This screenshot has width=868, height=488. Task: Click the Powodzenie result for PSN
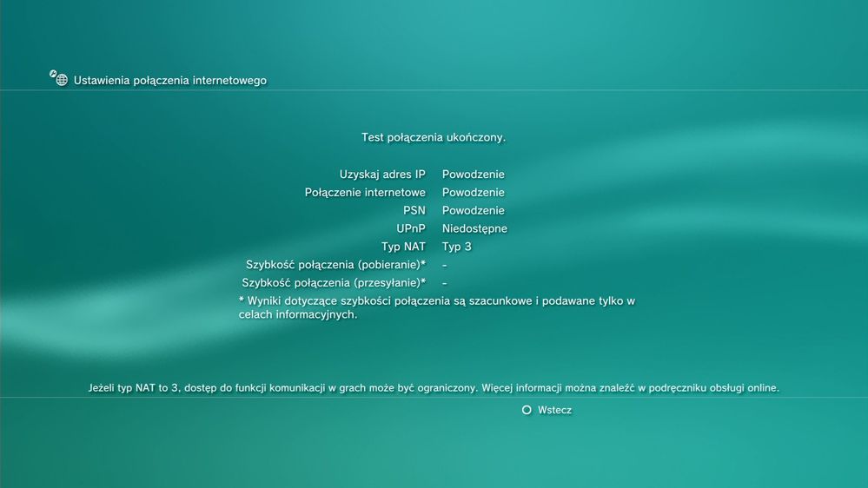[x=474, y=210]
